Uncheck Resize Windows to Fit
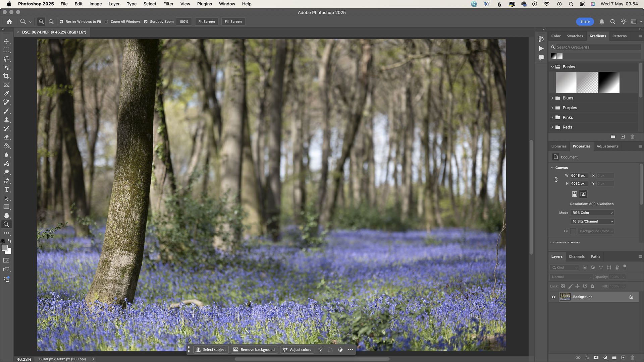 click(x=61, y=21)
